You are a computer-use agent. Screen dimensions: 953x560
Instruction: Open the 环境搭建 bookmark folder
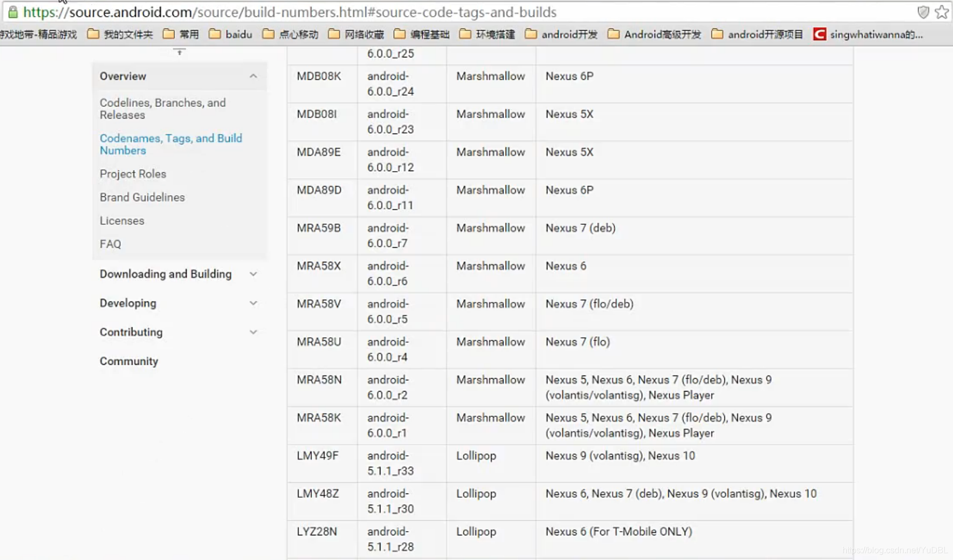487,34
